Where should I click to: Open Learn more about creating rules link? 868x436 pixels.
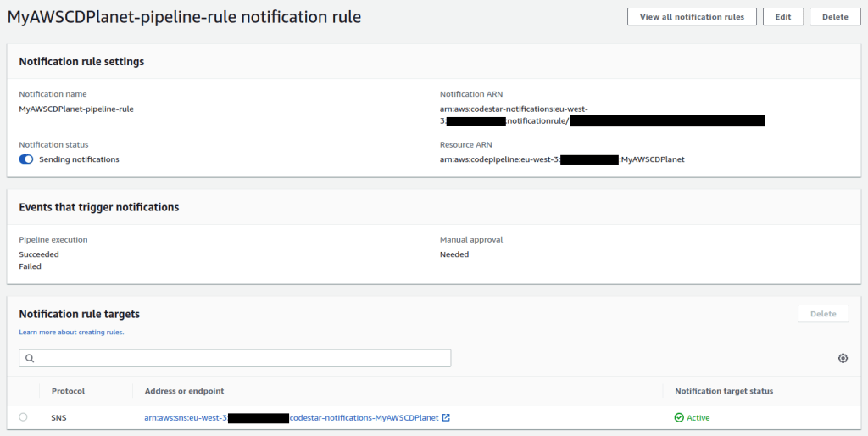point(71,332)
